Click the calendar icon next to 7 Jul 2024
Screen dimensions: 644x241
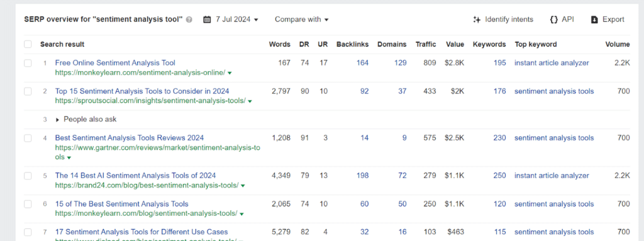(208, 20)
